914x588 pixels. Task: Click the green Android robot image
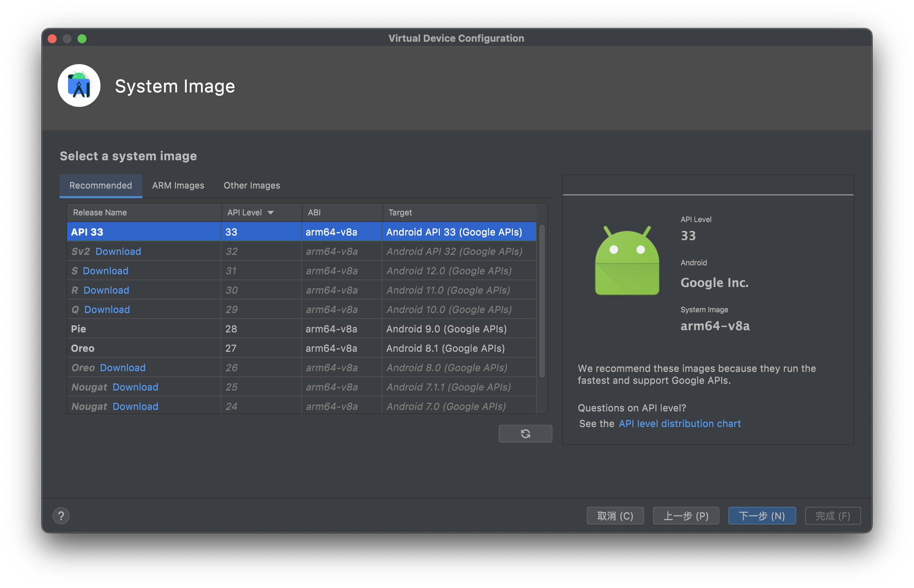pyautogui.click(x=627, y=260)
